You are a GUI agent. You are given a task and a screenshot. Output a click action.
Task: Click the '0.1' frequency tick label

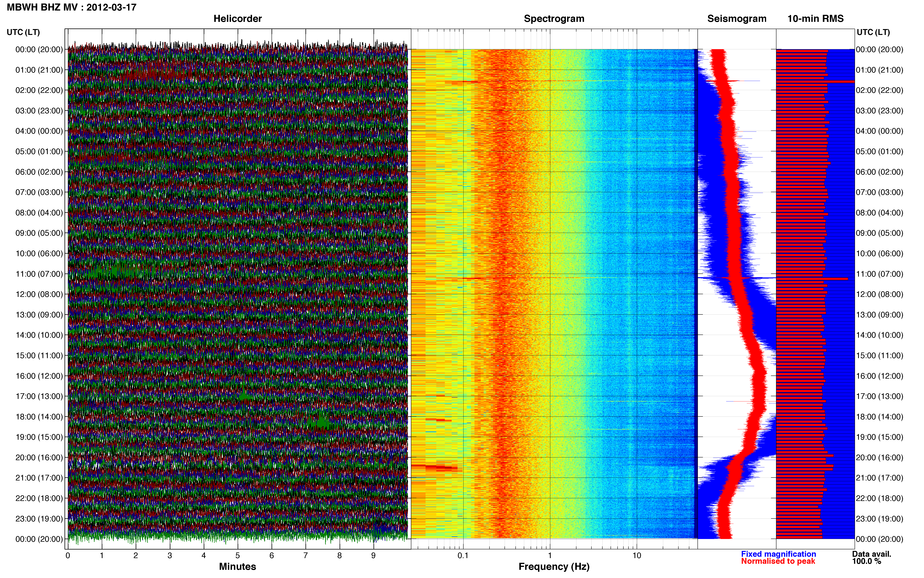463,555
